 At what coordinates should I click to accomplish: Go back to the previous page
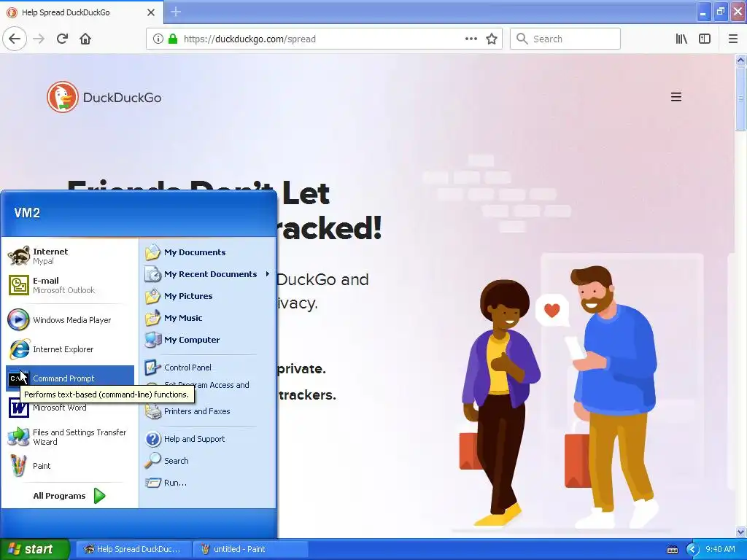(15, 39)
